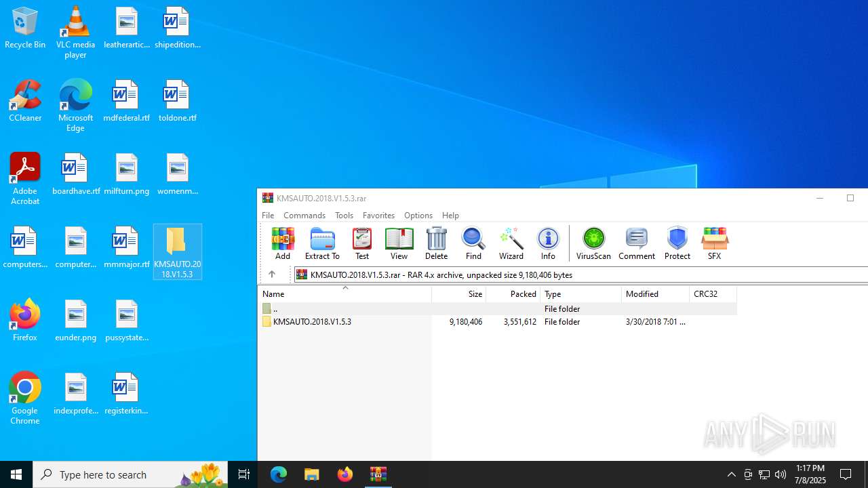Open the Favorites menu
The image size is (868, 488).
click(x=378, y=215)
